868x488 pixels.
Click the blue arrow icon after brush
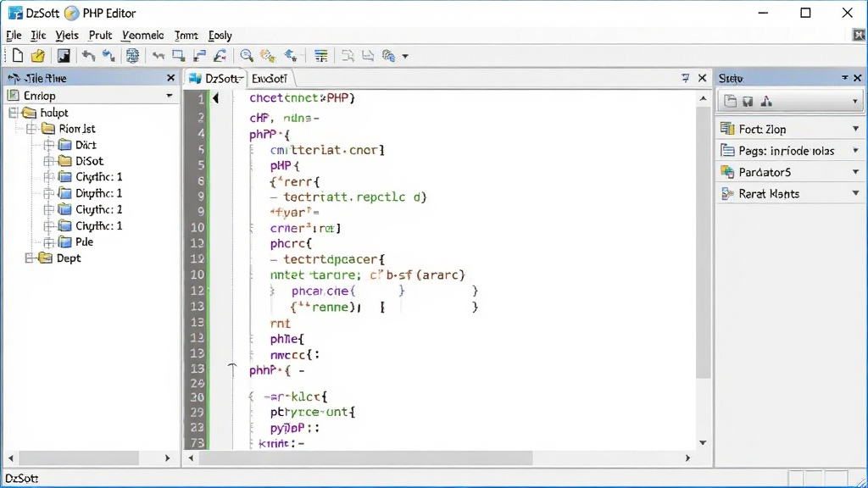[291, 56]
